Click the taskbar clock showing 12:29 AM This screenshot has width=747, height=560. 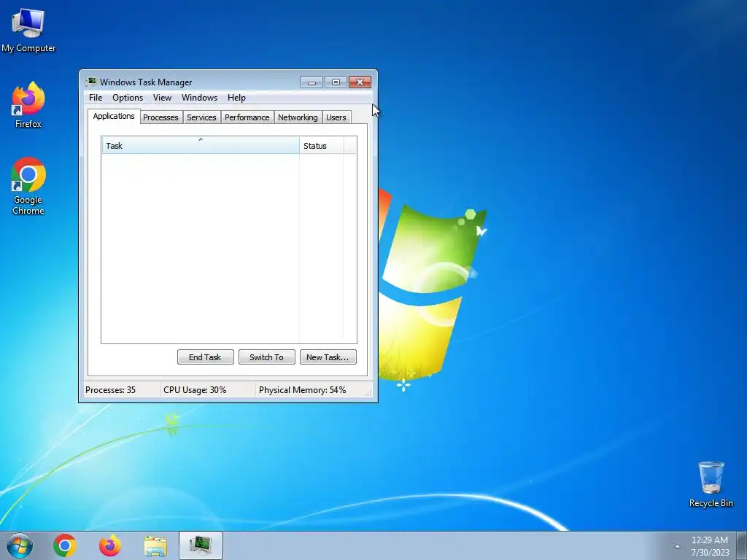tap(710, 546)
